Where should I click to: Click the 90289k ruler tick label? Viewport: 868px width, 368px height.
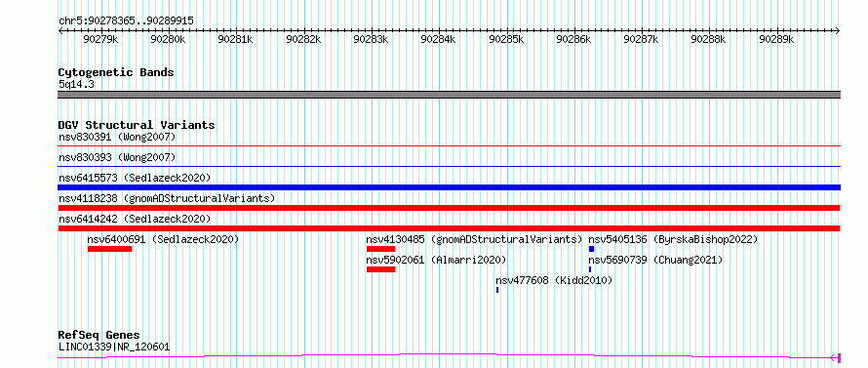click(776, 39)
